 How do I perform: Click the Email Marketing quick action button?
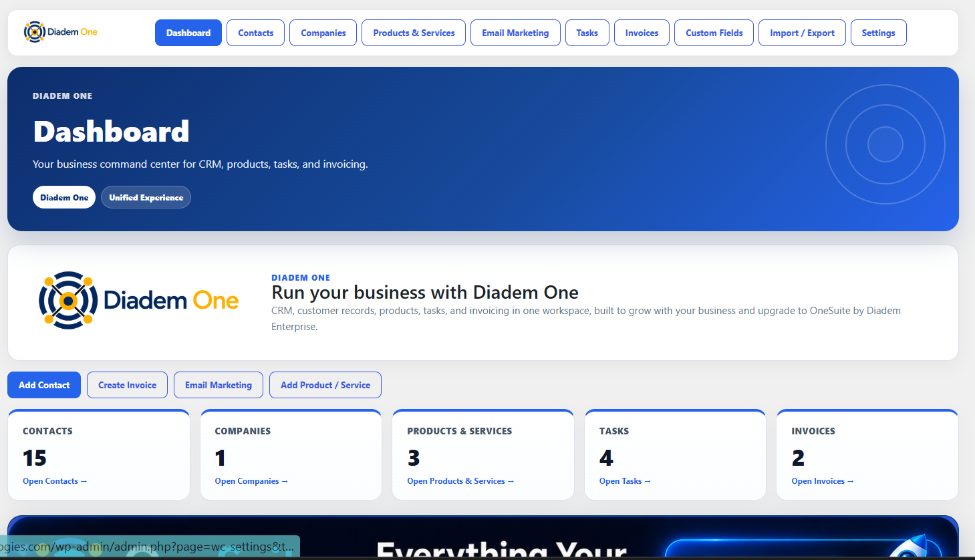[x=219, y=385]
